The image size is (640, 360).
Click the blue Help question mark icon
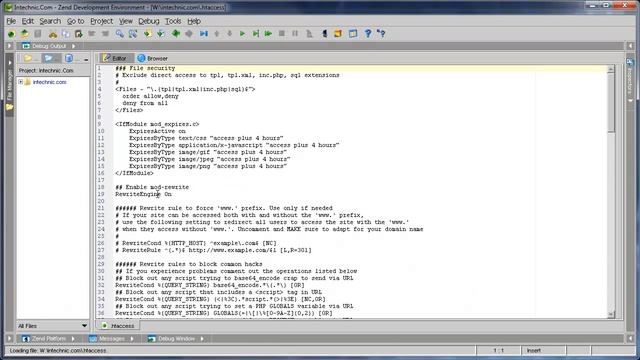coord(368,34)
